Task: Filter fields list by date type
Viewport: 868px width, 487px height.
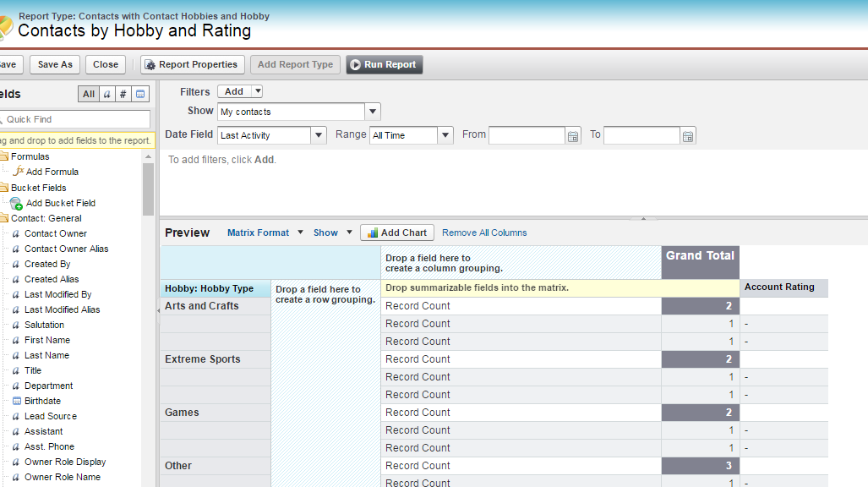Action: point(141,94)
